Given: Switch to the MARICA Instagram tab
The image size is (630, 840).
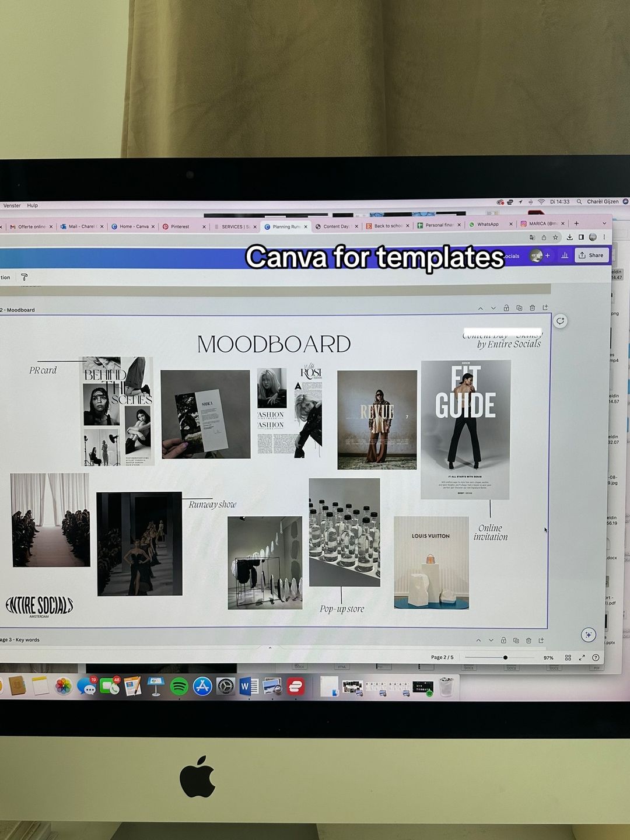Looking at the screenshot, I should [x=542, y=223].
